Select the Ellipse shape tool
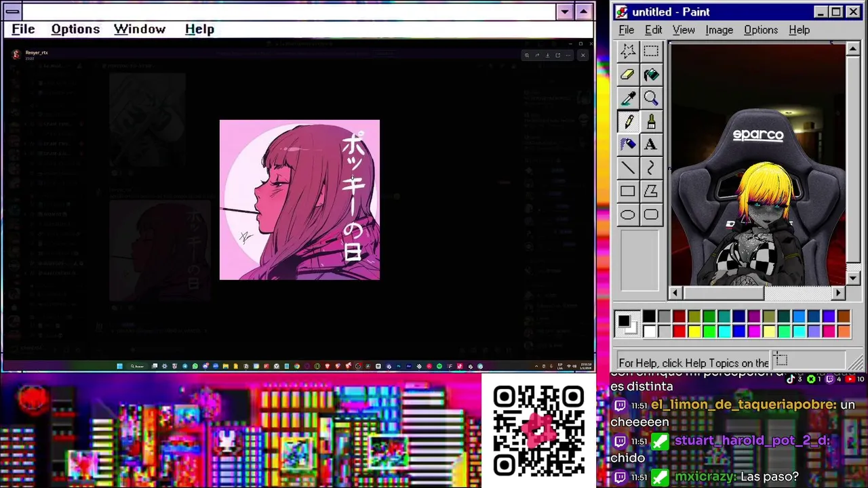Image resolution: width=868 pixels, height=488 pixels. pyautogui.click(x=628, y=215)
